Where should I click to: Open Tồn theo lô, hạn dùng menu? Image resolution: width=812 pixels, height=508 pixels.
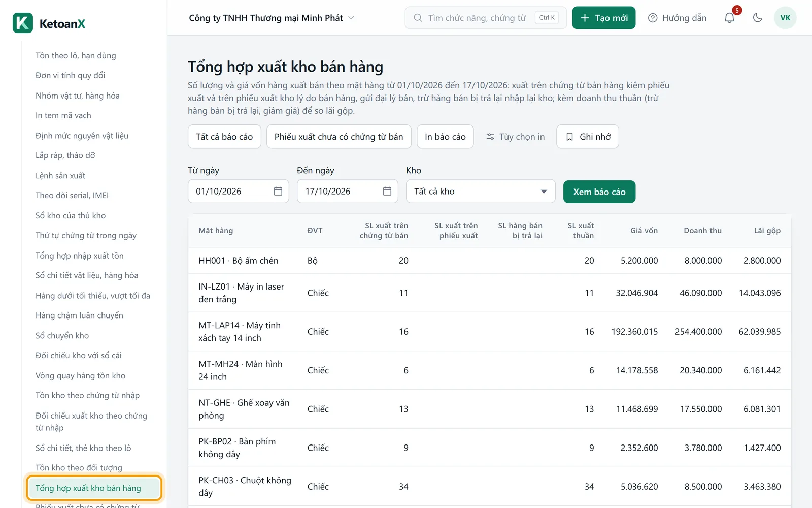click(x=76, y=55)
